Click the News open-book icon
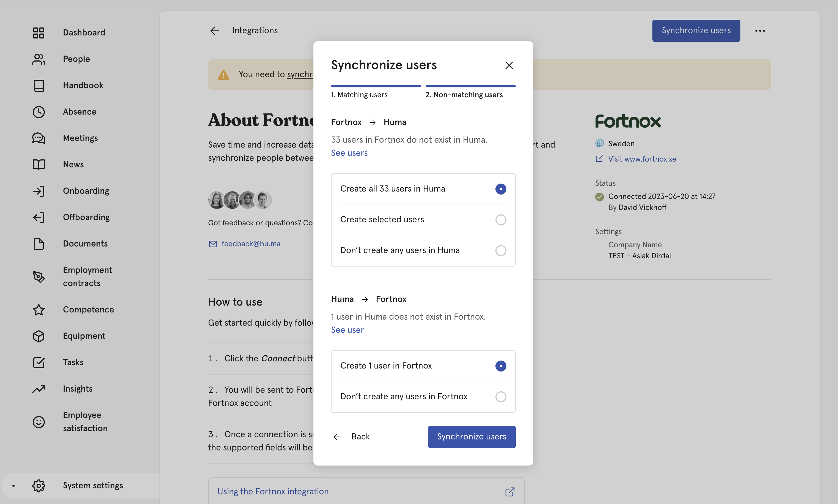 39,165
